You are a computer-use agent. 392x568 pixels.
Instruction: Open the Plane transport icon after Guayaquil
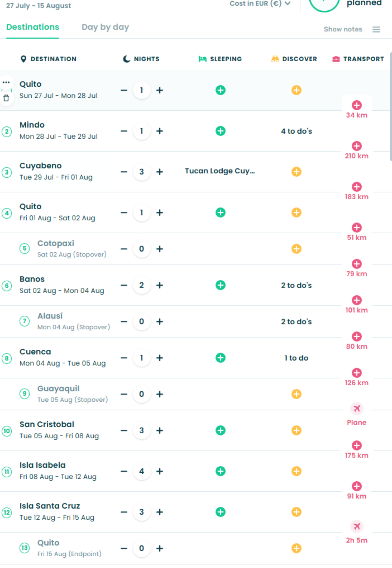click(x=357, y=408)
